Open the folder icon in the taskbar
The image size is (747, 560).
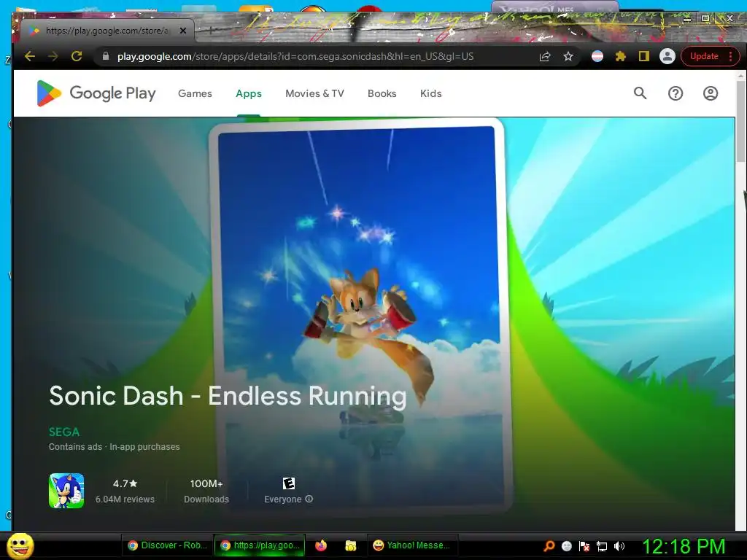(351, 545)
